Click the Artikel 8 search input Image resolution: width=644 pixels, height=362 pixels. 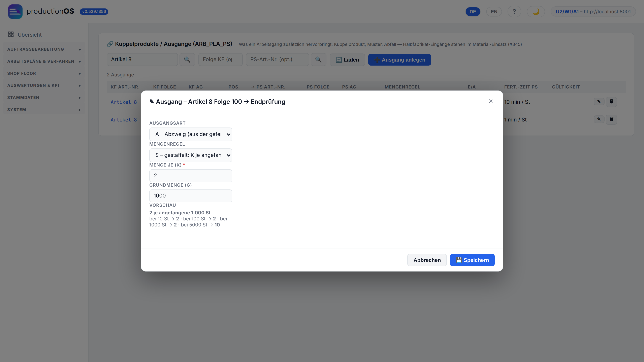142,60
